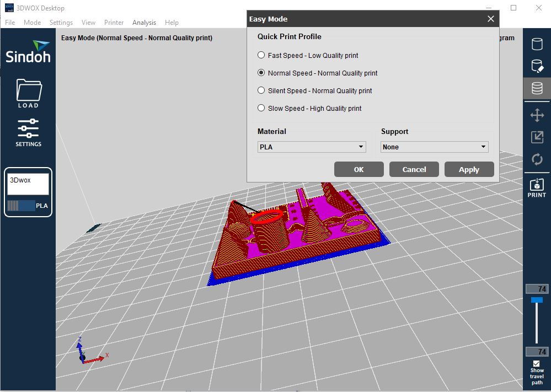551x392 pixels.
Task: Click the layer slider blue handle
Action: pyautogui.click(x=537, y=300)
